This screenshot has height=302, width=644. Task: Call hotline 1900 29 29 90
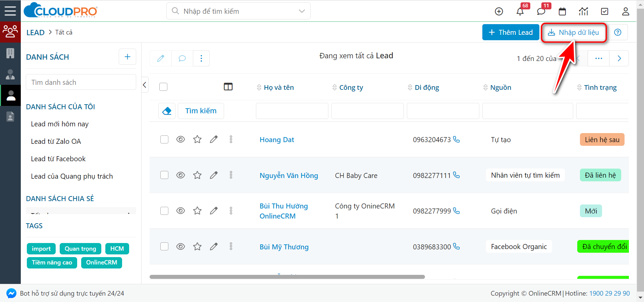coord(609,293)
